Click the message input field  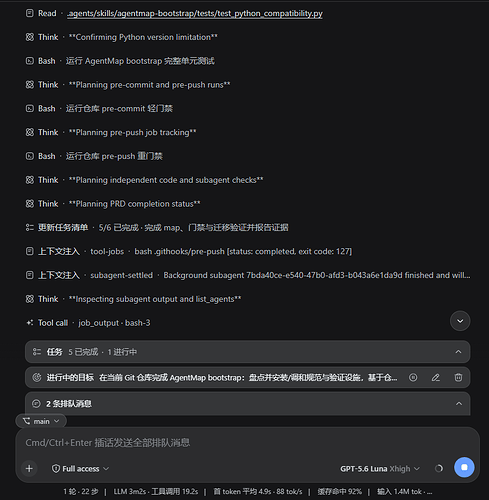point(247,443)
